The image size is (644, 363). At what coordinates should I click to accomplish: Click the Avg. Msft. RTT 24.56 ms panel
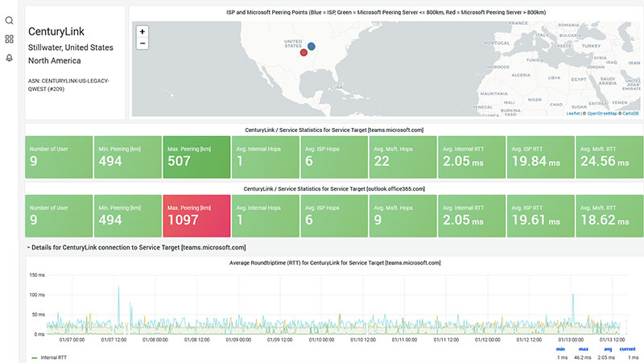click(609, 157)
